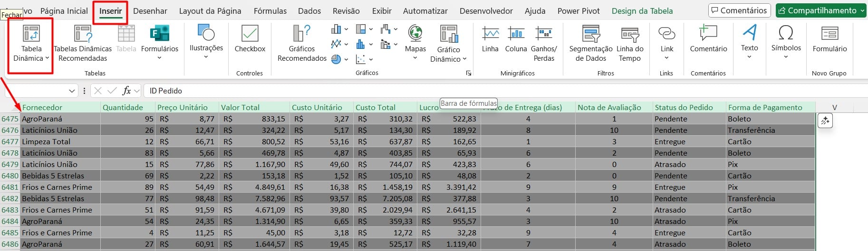Click the Compartilhamento button
This screenshot has width=868, height=251.
click(821, 10)
